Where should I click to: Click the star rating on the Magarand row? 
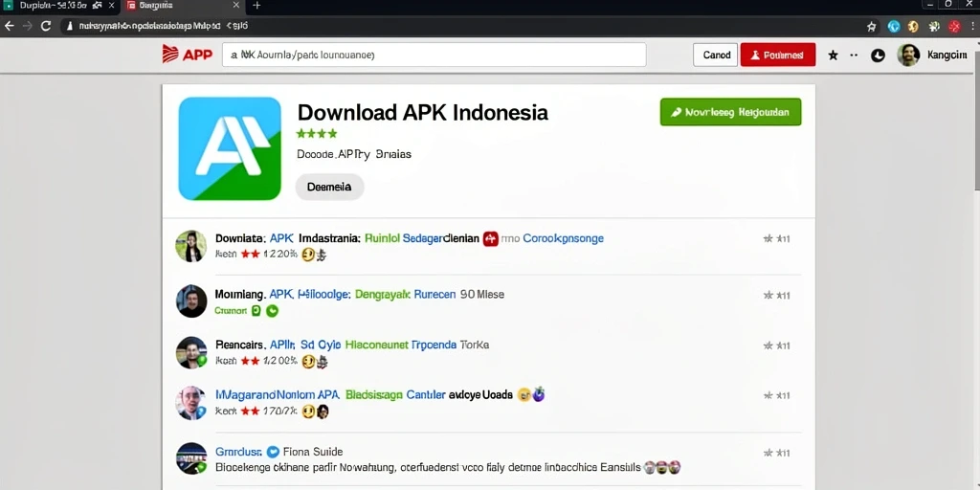(777, 395)
